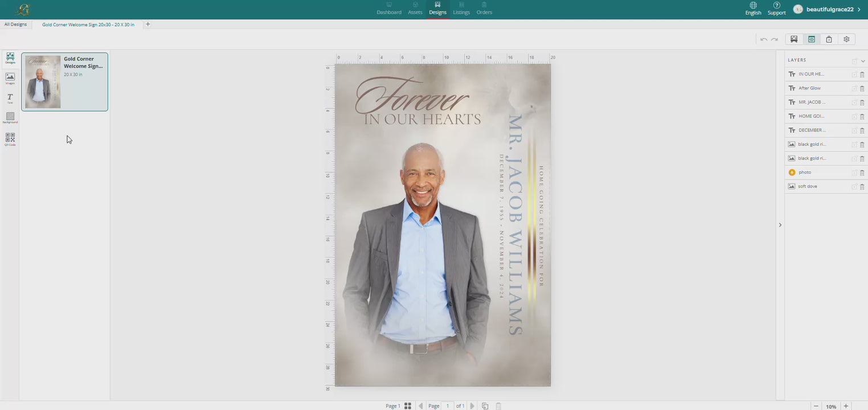
Task: Open the Background tool in sidebar
Action: click(10, 118)
